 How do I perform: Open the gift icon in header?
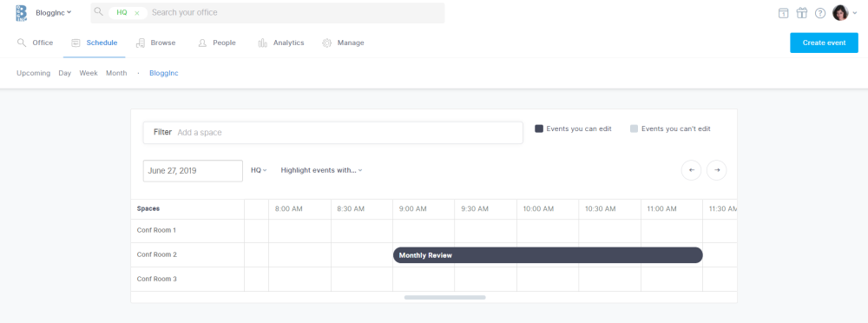click(x=801, y=13)
